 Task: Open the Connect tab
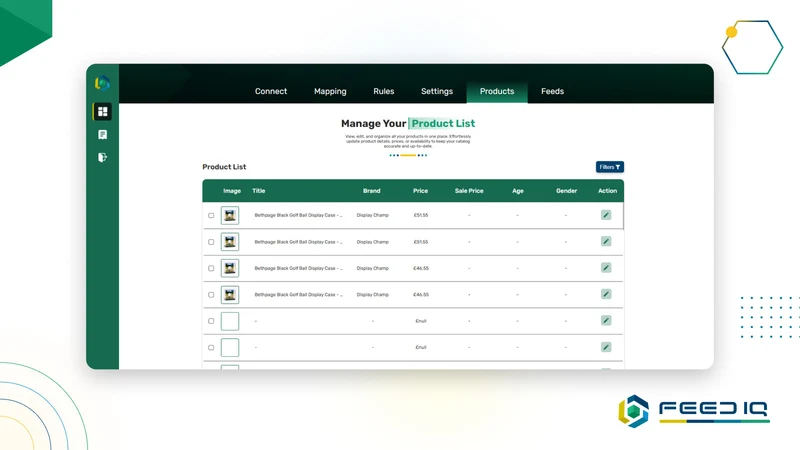(x=271, y=91)
